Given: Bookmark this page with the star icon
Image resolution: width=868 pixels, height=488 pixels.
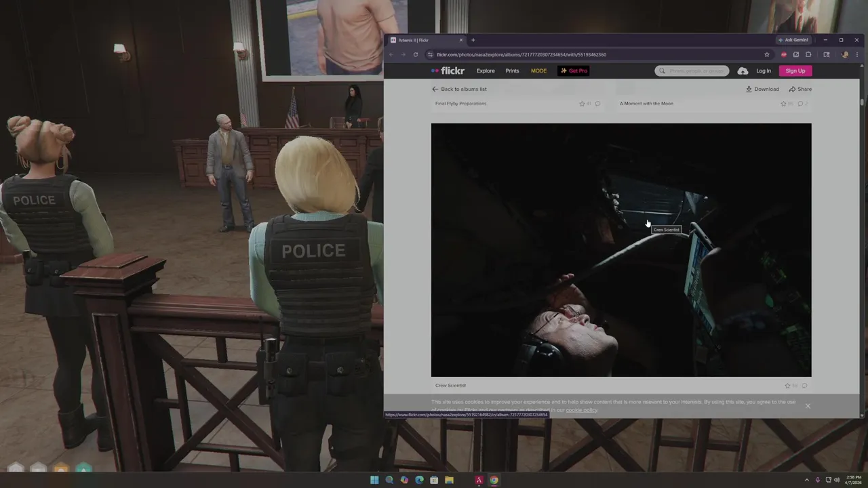Looking at the screenshot, I should click(x=767, y=54).
